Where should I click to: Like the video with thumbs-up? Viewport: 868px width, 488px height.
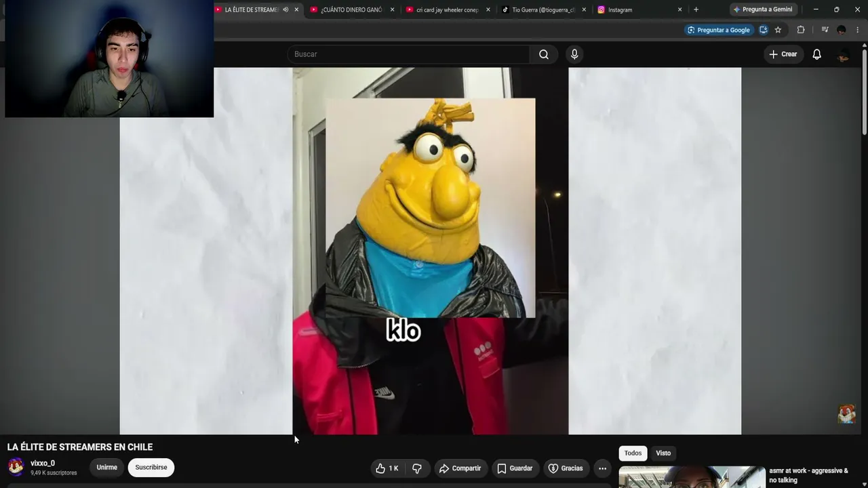click(387, 468)
